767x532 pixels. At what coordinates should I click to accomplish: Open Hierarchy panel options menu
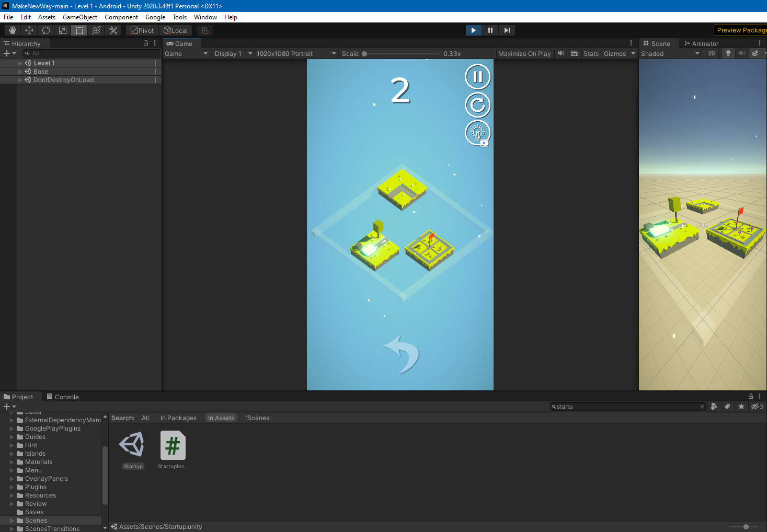[x=155, y=43]
